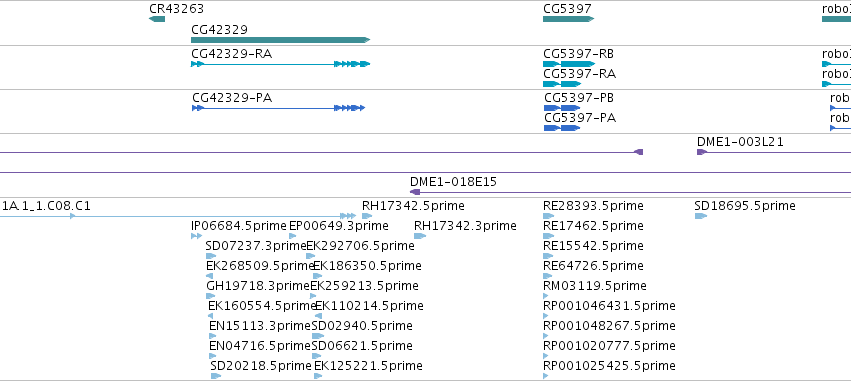Select the CR43263 gene arrow glyph
The image size is (851, 381).
point(157,19)
